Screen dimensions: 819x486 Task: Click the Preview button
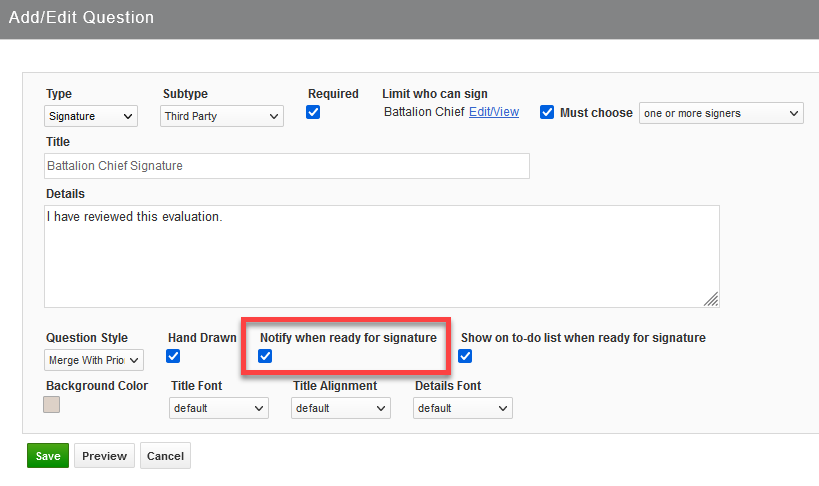[104, 456]
